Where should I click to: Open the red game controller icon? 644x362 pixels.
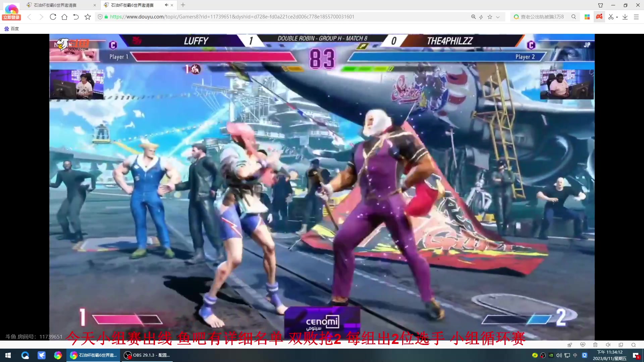pyautogui.click(x=599, y=16)
